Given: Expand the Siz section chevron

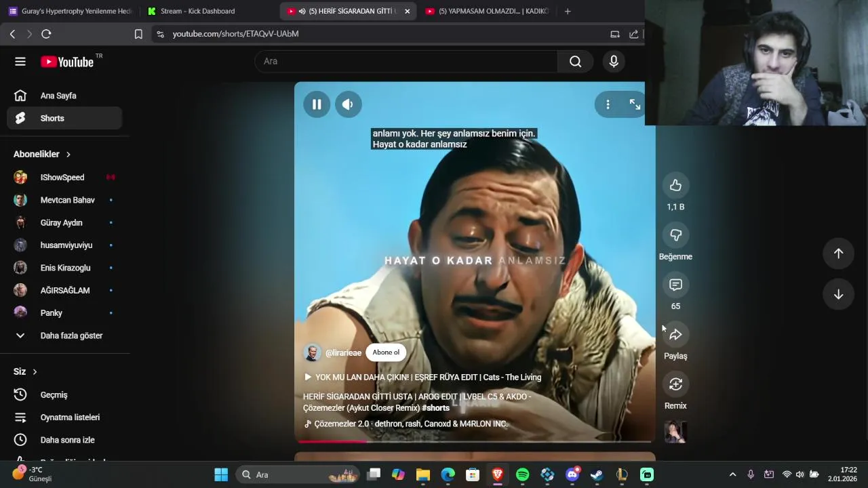Looking at the screenshot, I should [35, 372].
